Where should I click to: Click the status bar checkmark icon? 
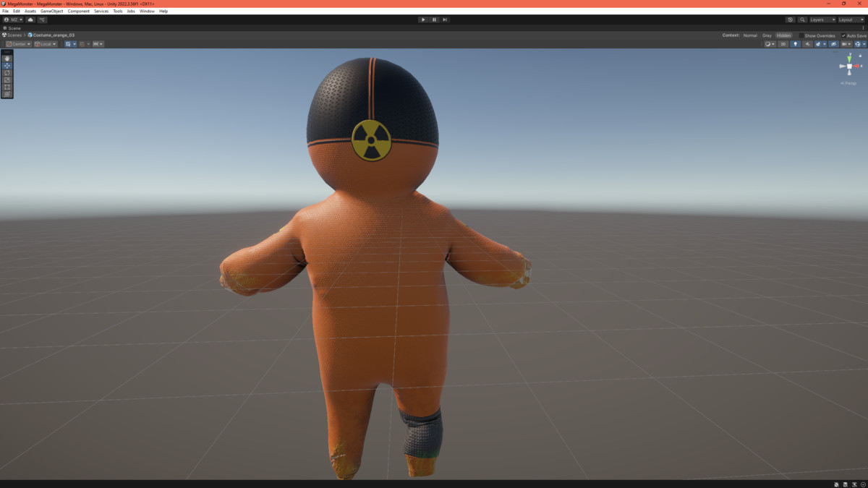tap(863, 484)
